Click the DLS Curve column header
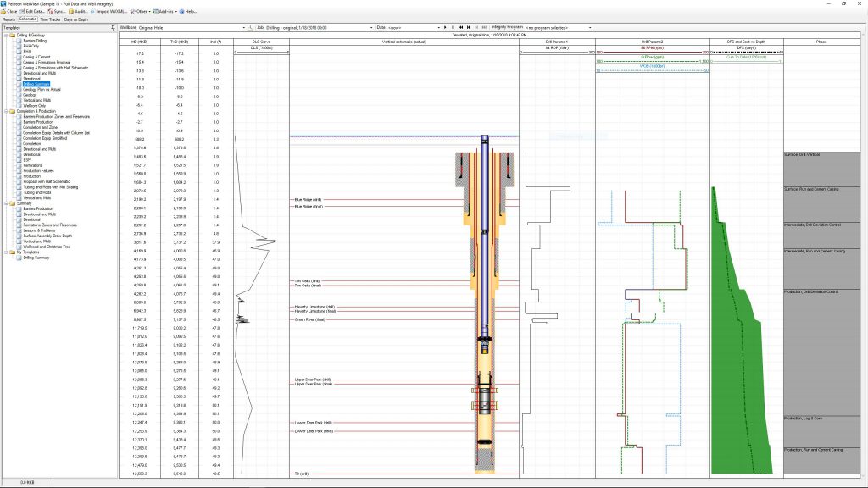The image size is (868, 488). [x=261, y=41]
